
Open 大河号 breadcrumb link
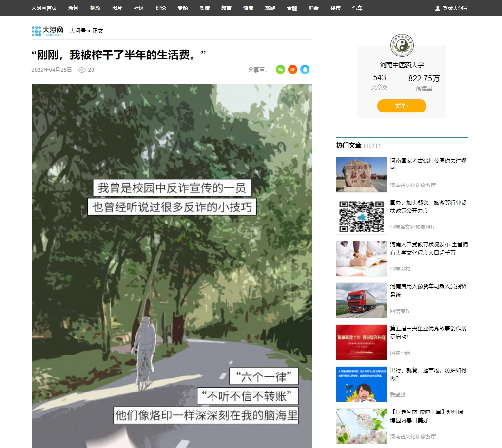77,31
